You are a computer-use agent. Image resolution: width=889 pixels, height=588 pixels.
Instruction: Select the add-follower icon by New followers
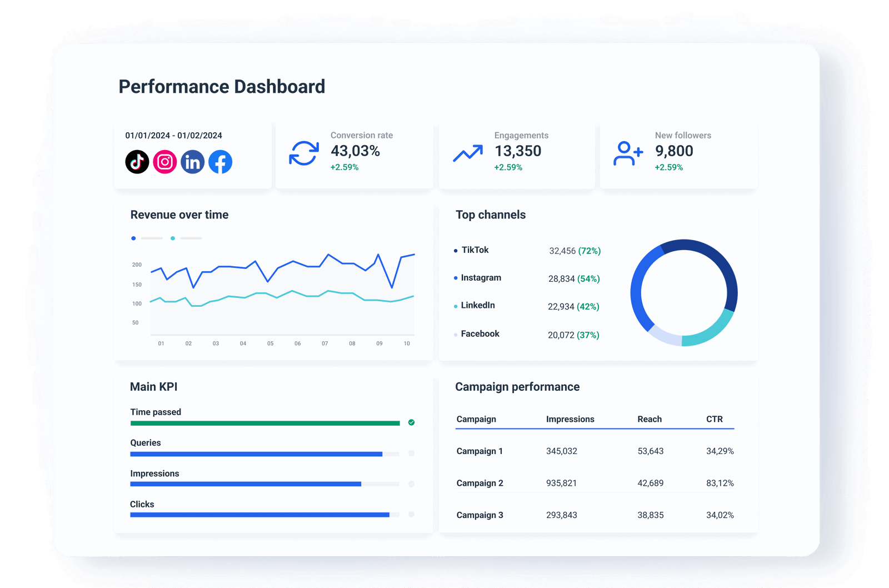(628, 151)
